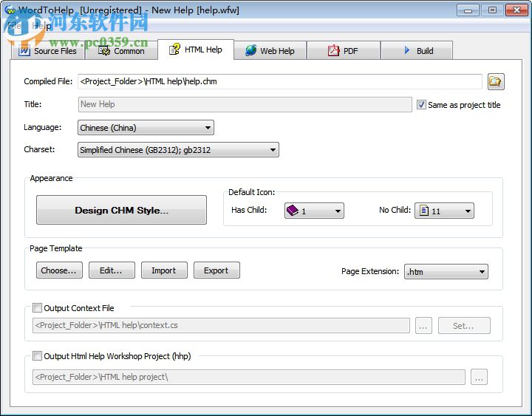This screenshot has width=532, height=416.
Task: Click the Choose... template button
Action: (x=59, y=270)
